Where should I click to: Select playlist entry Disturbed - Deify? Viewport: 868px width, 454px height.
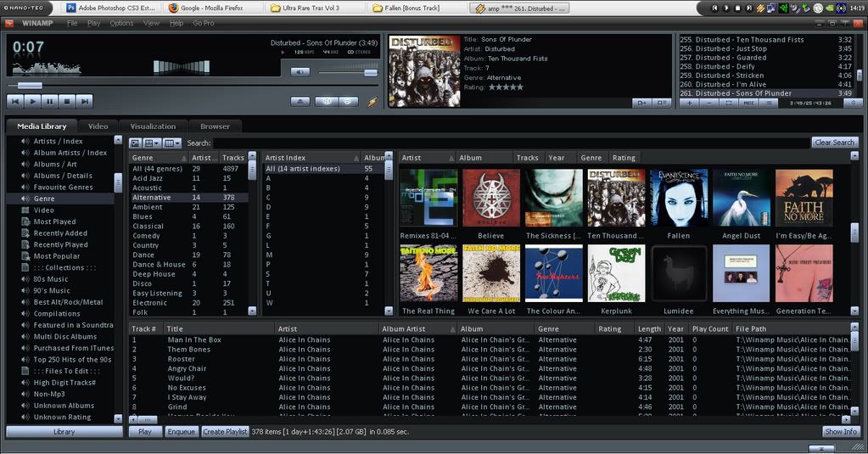[x=765, y=66]
